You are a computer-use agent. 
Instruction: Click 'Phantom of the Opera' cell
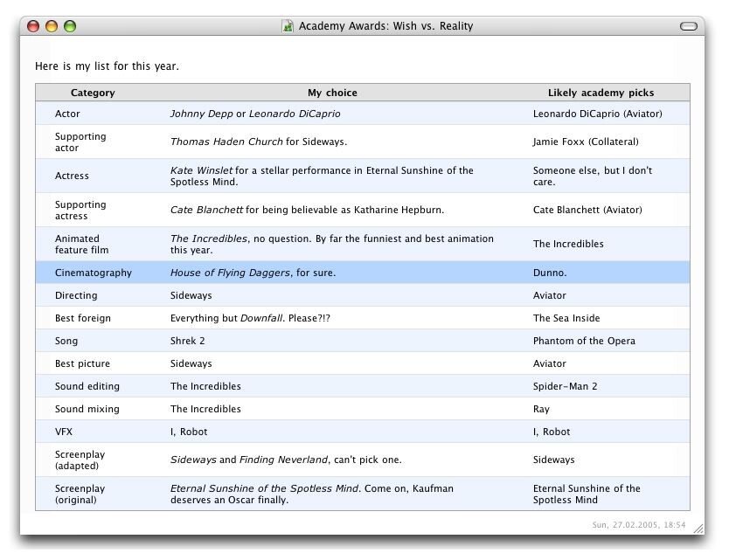[x=584, y=341]
